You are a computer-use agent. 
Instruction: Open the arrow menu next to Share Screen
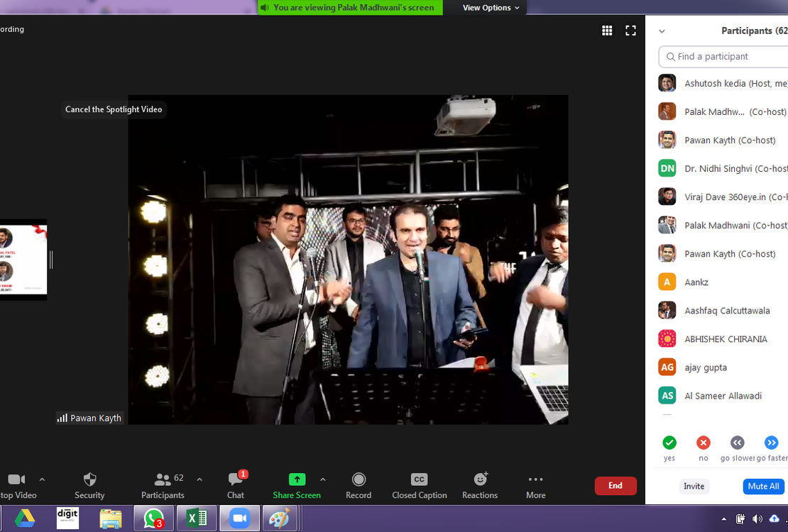pyautogui.click(x=323, y=480)
